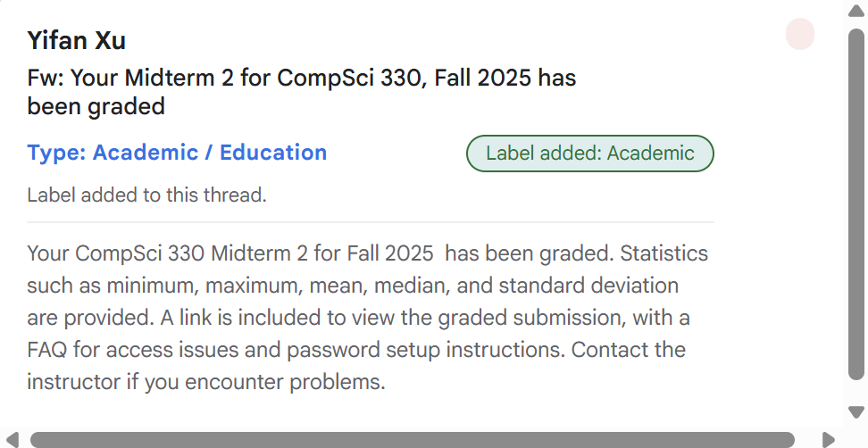Click the horizontal scrollbar right arrow
The width and height of the screenshot is (868, 448).
[828, 439]
